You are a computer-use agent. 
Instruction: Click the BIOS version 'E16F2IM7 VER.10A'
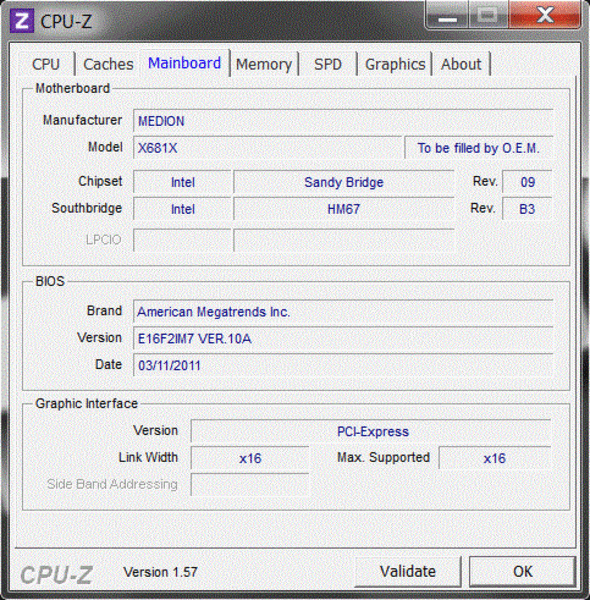[343, 338]
